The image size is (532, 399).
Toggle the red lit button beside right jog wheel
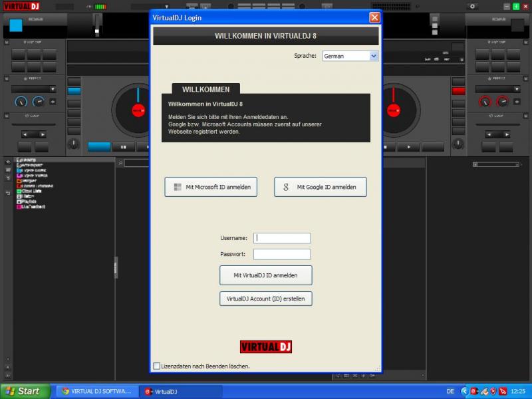458,91
